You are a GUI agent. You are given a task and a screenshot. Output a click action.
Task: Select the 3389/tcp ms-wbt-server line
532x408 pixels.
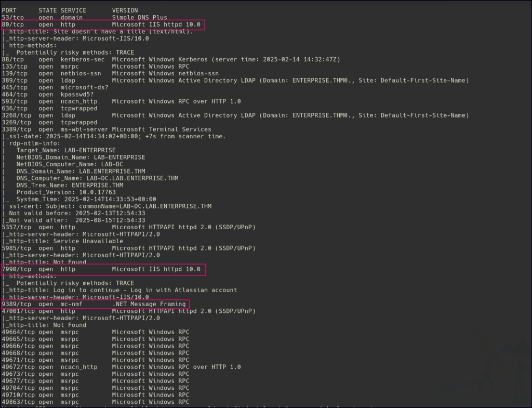click(x=107, y=129)
